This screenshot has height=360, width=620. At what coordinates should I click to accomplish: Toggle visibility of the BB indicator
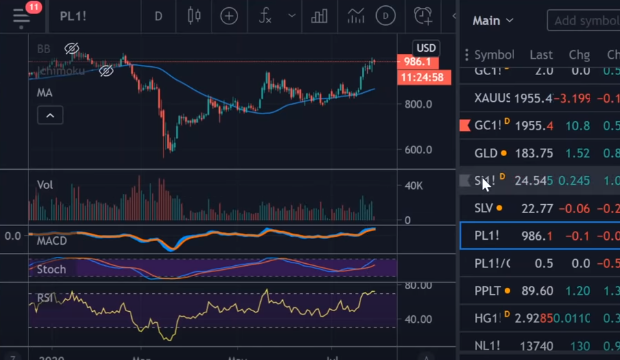pyautogui.click(x=72, y=49)
